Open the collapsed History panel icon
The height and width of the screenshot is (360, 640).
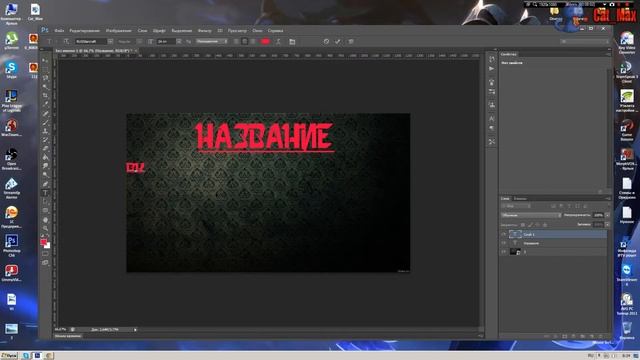(492, 59)
